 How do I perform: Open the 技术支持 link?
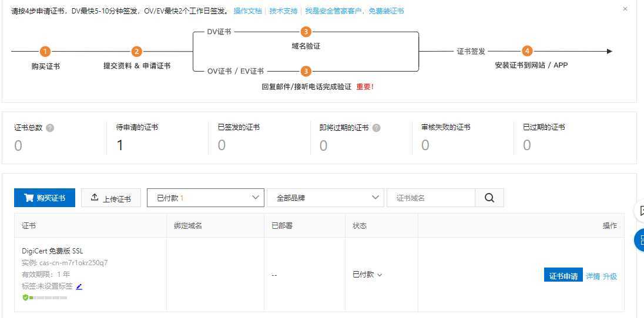(x=283, y=11)
